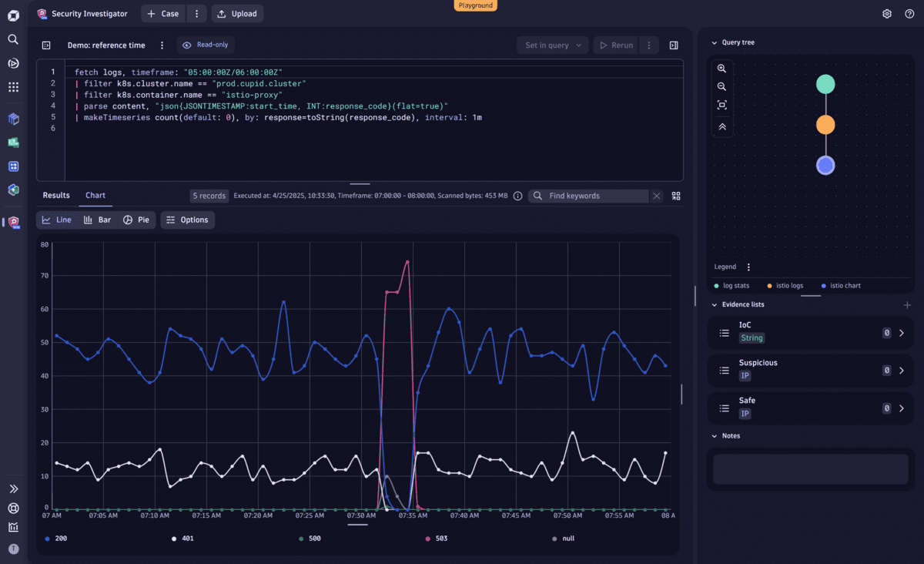Open the search icon in the left sidebar
The image size is (924, 564).
(x=12, y=39)
